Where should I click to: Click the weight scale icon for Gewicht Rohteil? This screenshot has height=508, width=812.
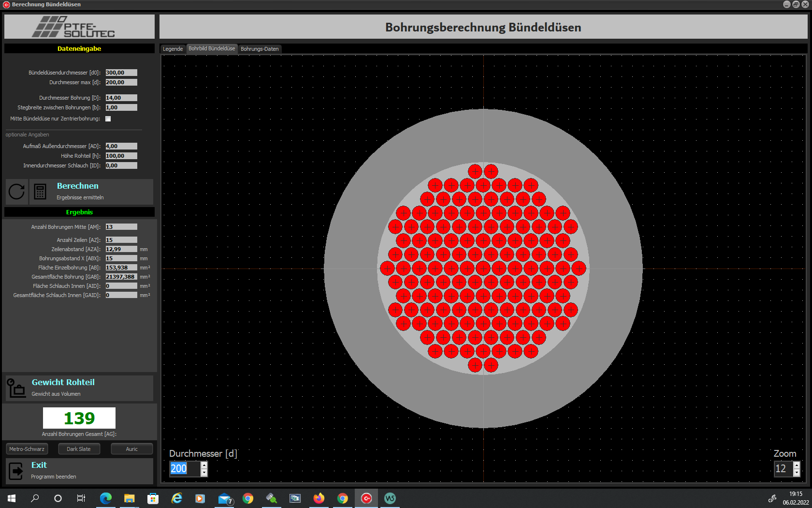pyautogui.click(x=16, y=388)
